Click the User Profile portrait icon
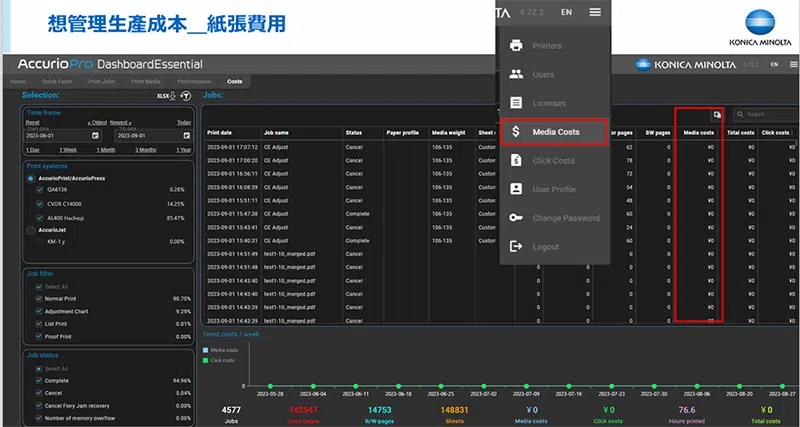Image resolution: width=800 pixels, height=427 pixels. pyautogui.click(x=516, y=189)
